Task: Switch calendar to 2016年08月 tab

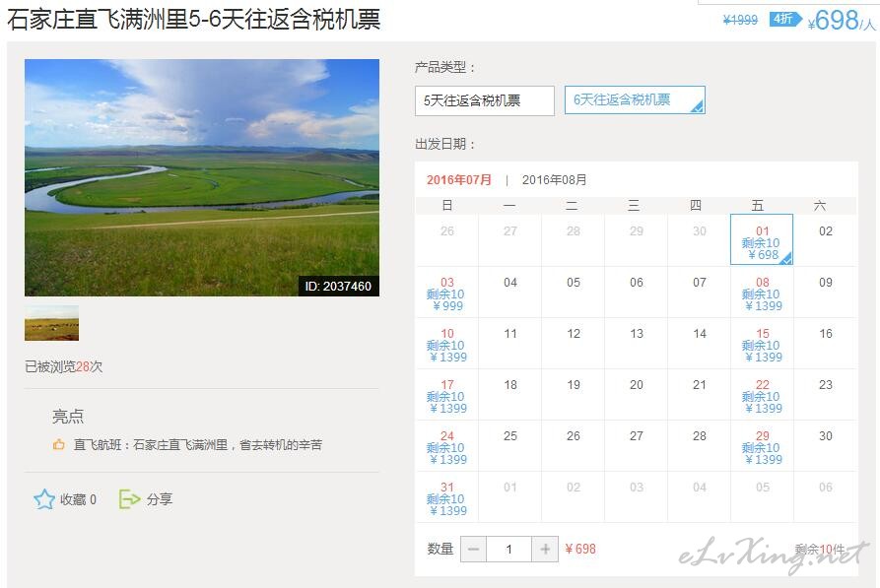Action: click(x=555, y=180)
